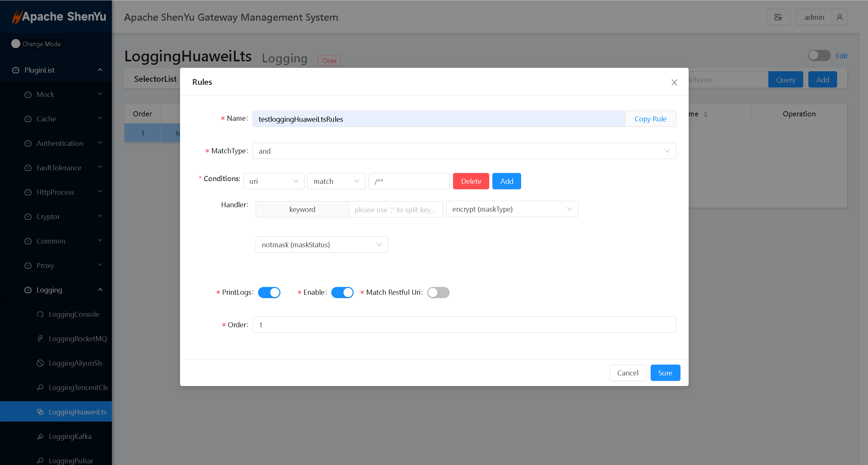Toggle the PrintLogs switch off
Image resolution: width=868 pixels, height=465 pixels.
(x=269, y=292)
